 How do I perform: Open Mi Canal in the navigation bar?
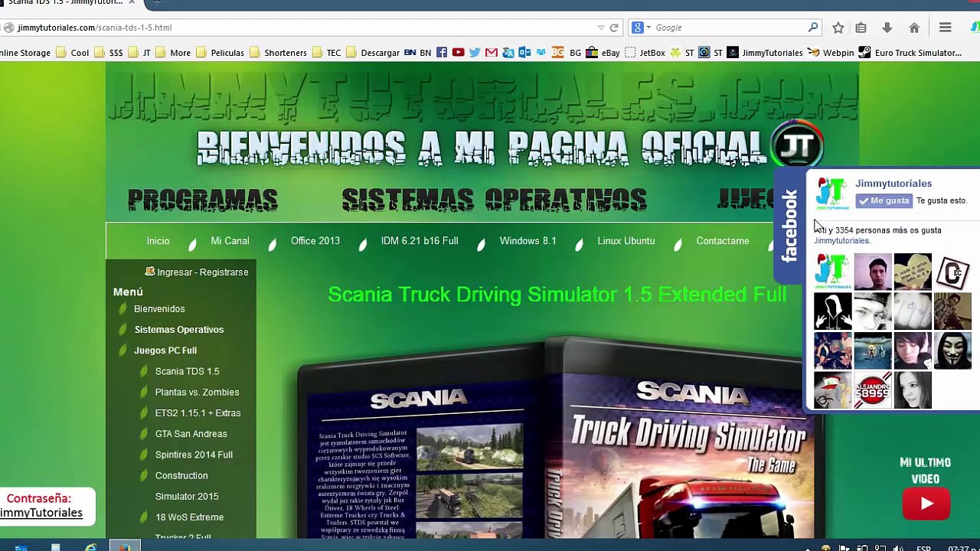230,240
